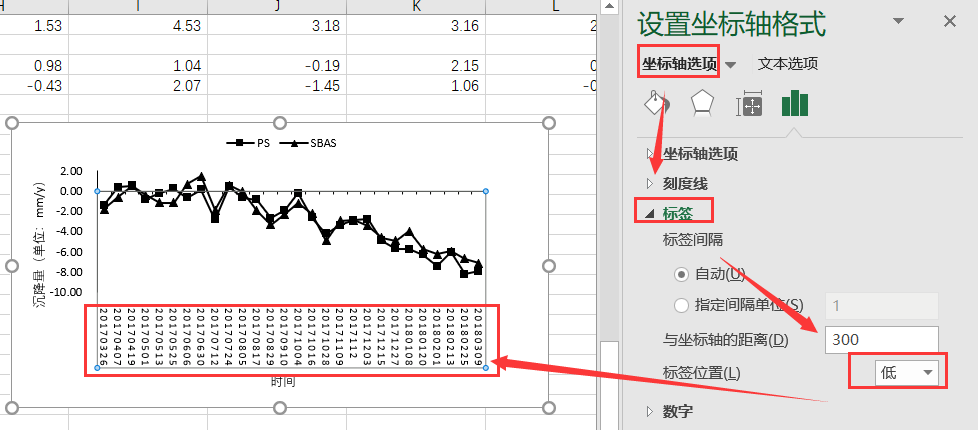Click the chart's top-right corner handle
Screen dimensions: 978x430
[x=548, y=123]
